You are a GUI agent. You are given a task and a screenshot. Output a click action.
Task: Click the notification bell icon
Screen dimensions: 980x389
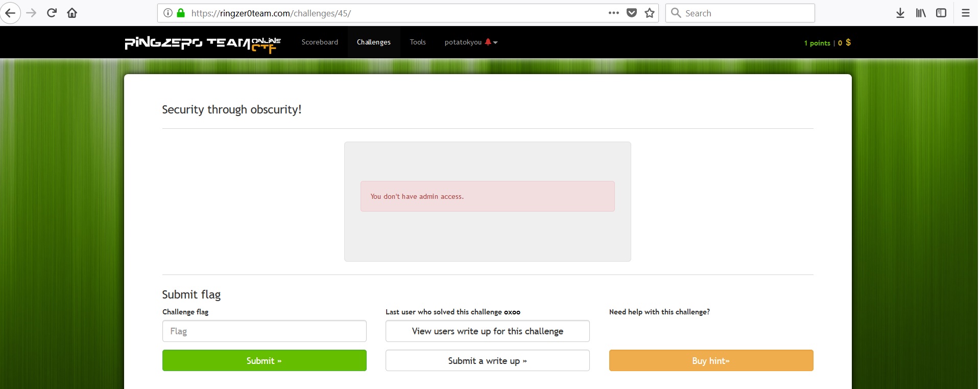click(488, 42)
